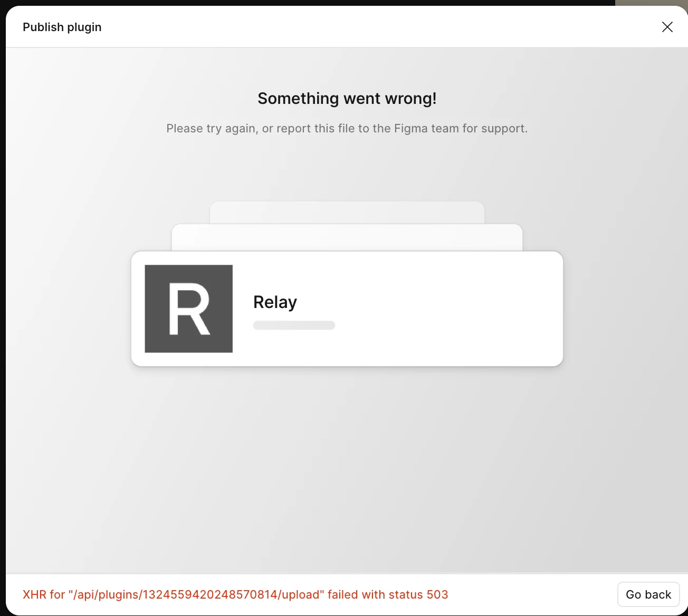Screen dimensions: 688x616
Task: Click the Please try again support message
Action: click(347, 129)
